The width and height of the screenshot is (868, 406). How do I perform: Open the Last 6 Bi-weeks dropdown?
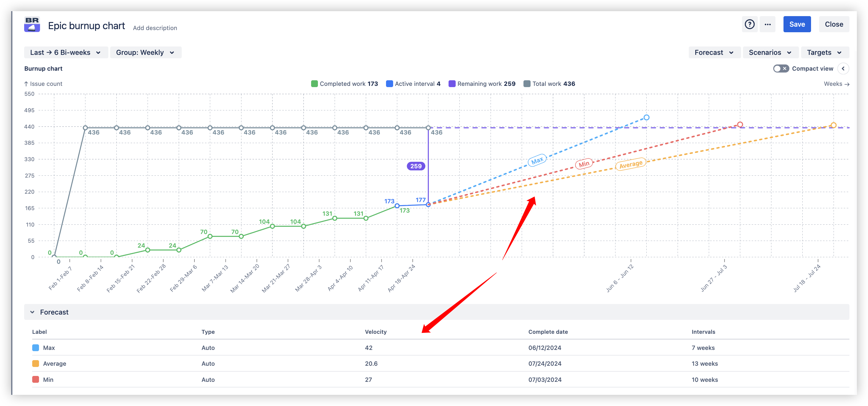pyautogui.click(x=66, y=52)
